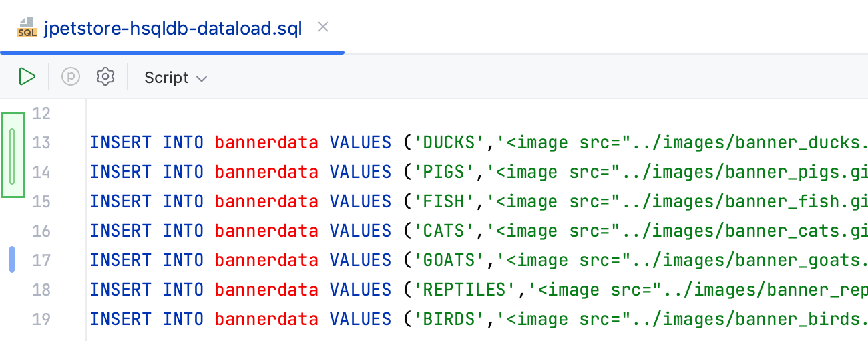
Task: Open the settings gear in editor toolbar
Action: 105,77
